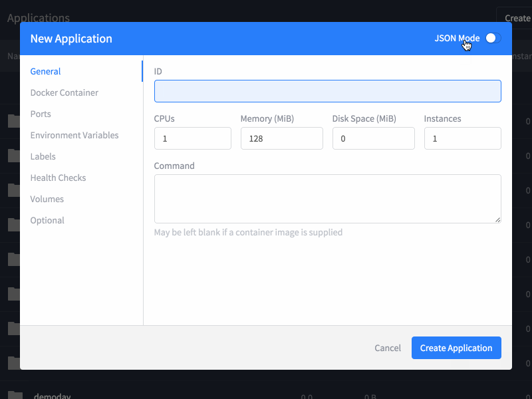Open Health Checks section

58,178
